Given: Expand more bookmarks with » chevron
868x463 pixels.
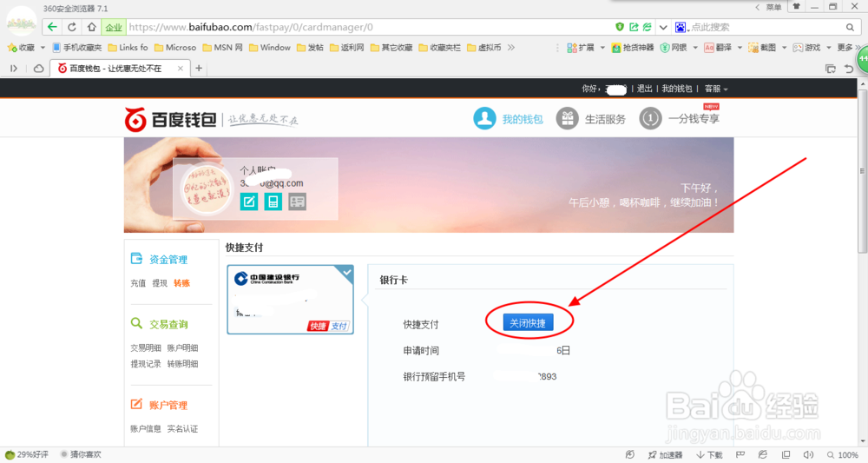Looking at the screenshot, I should point(511,48).
